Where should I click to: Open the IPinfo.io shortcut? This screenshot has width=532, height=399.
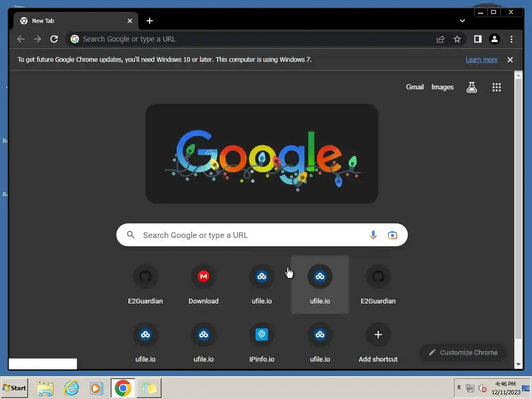[x=262, y=343]
